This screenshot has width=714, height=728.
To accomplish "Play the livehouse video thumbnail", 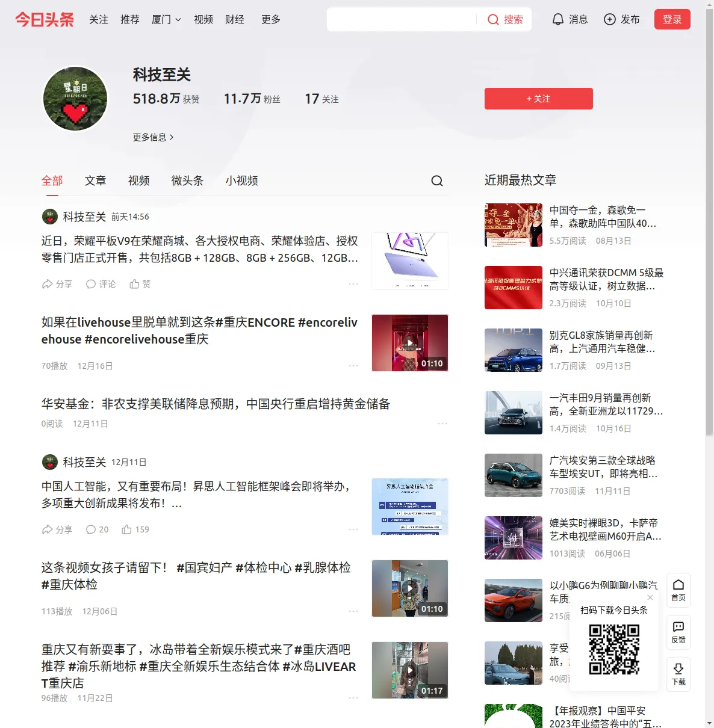I will tap(410, 343).
